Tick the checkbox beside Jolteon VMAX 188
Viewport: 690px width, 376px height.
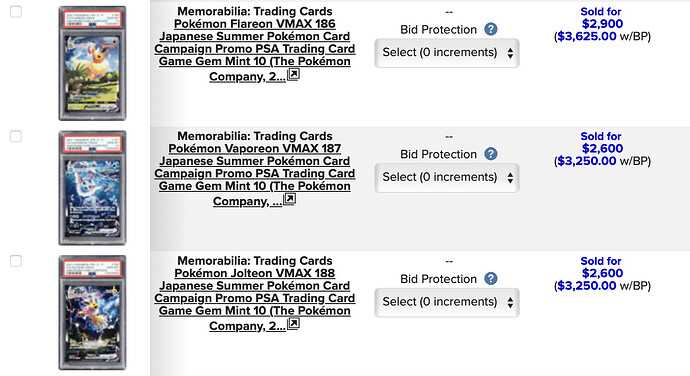tap(16, 261)
